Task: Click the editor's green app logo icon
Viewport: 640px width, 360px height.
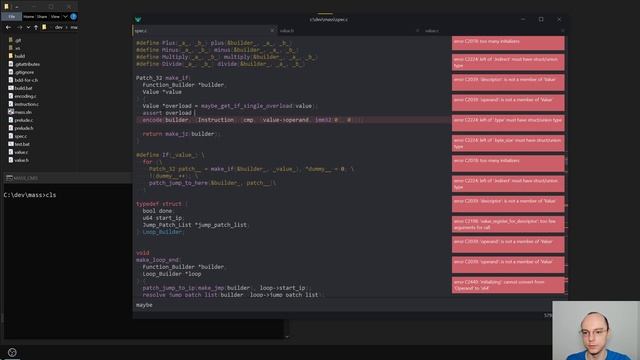Action: pyautogui.click(x=138, y=20)
